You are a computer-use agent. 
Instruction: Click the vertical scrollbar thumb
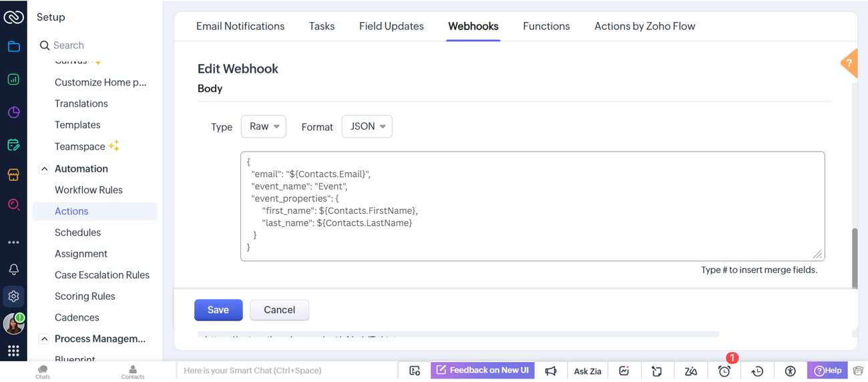[855, 258]
